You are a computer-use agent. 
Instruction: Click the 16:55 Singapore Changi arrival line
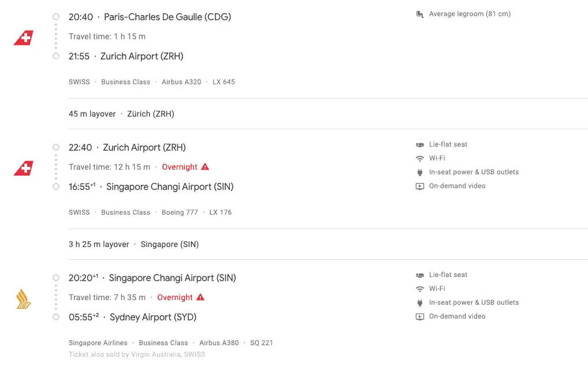(151, 186)
